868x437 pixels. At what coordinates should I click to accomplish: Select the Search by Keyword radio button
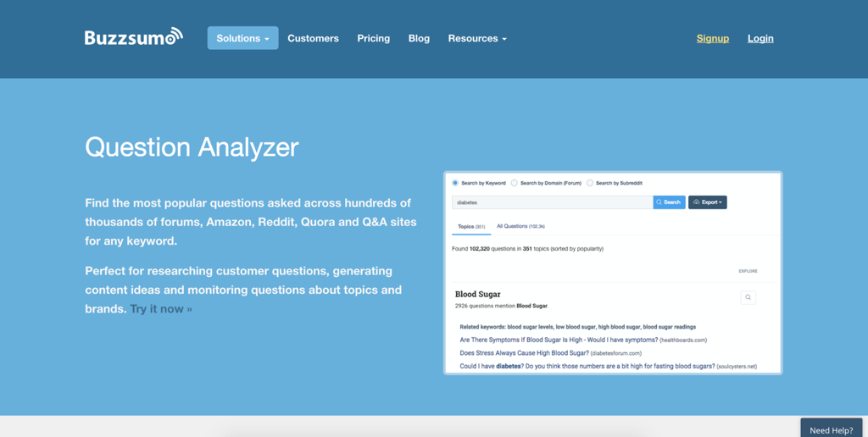pos(455,183)
